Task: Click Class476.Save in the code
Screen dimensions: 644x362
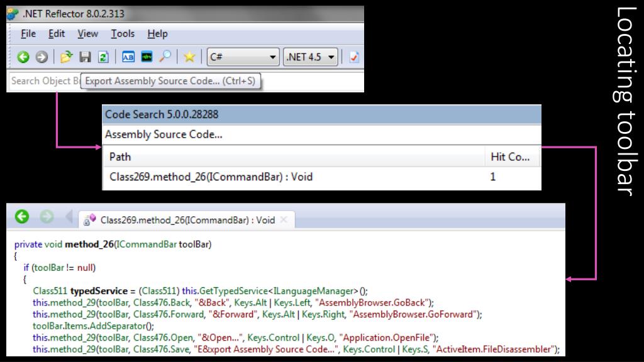Action: click(162, 349)
